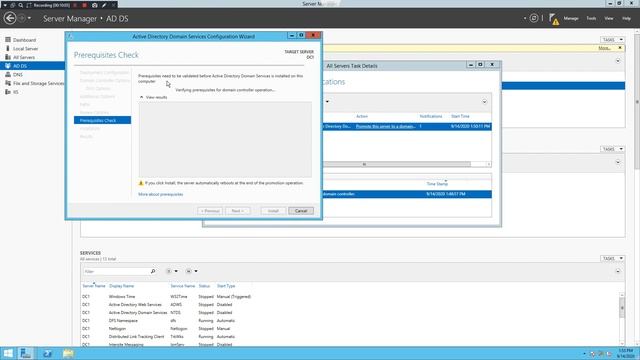
Task: Sort by Notifications column in Task Details
Action: pos(431,116)
